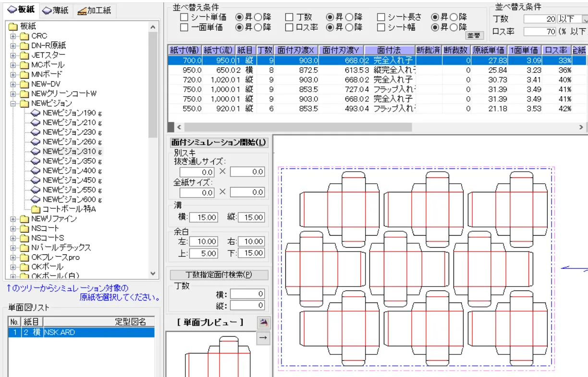Click the 横 input field under 丁数
588x377 pixels.
(x=247, y=293)
